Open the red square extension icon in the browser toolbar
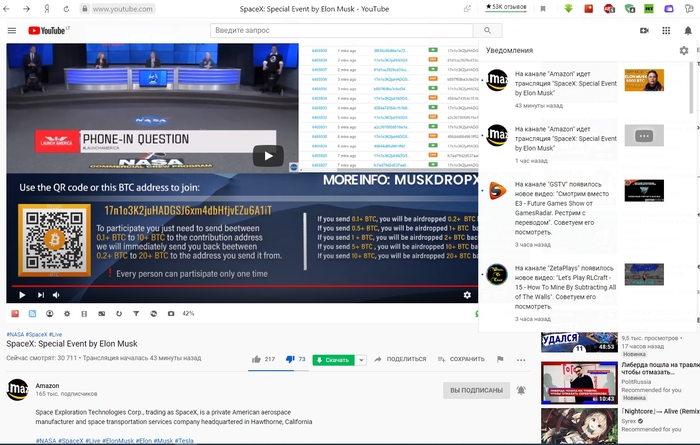Image resolution: width=700 pixels, height=445 pixels. tap(589, 8)
